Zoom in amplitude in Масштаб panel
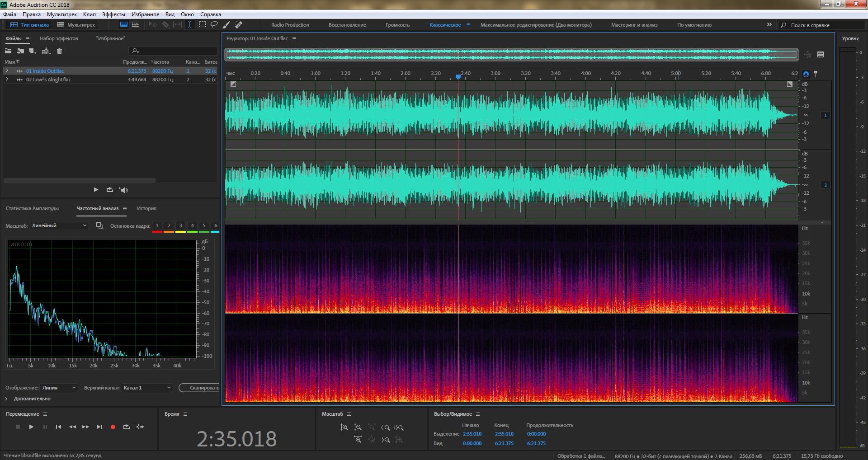The width and height of the screenshot is (868, 460). [344, 427]
